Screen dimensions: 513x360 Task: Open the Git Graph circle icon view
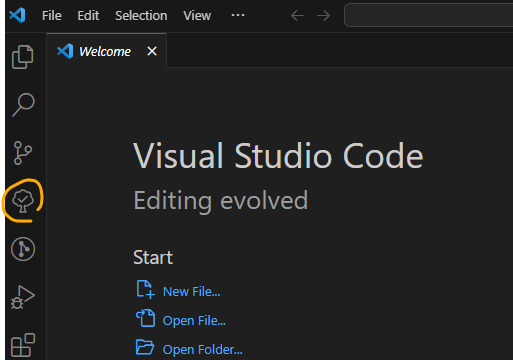pyautogui.click(x=23, y=249)
